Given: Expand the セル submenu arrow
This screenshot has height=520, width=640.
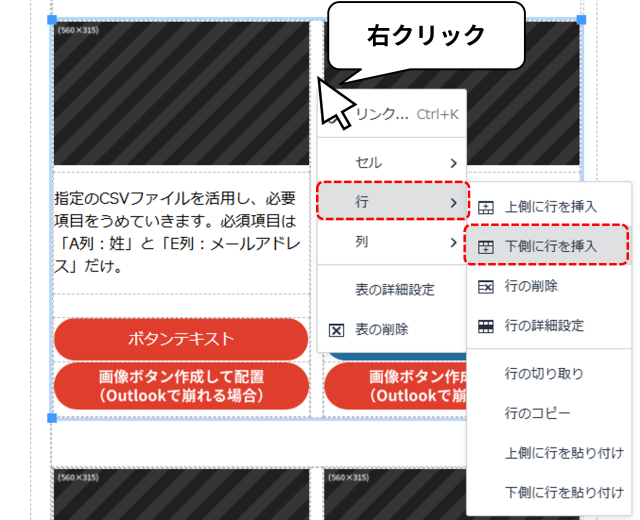Looking at the screenshot, I should pos(453,163).
